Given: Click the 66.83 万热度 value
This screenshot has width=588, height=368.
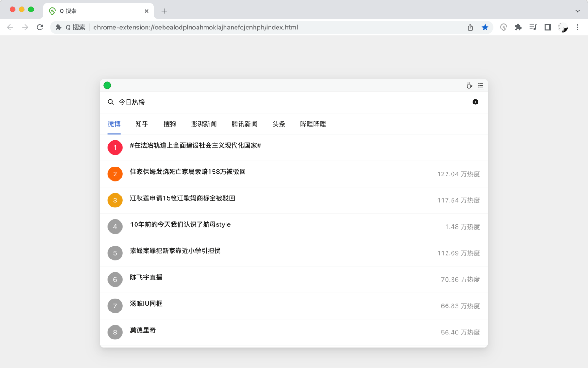Looking at the screenshot, I should (x=460, y=306).
